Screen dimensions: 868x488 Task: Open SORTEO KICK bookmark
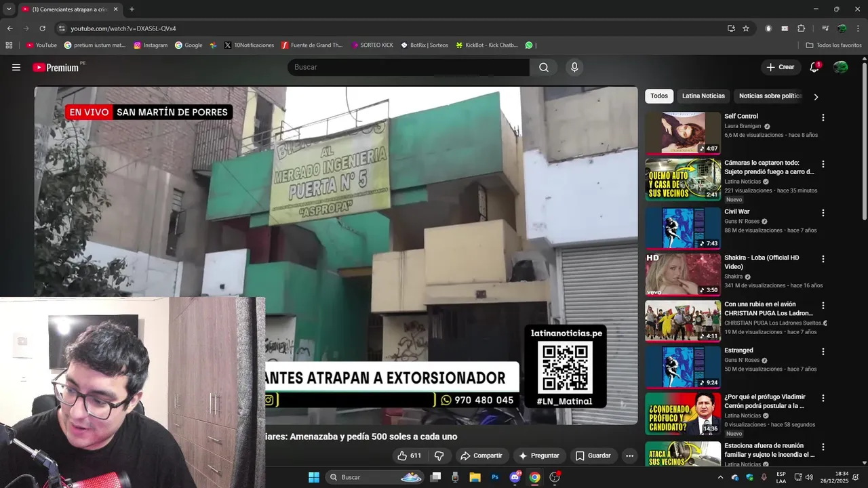click(x=372, y=45)
